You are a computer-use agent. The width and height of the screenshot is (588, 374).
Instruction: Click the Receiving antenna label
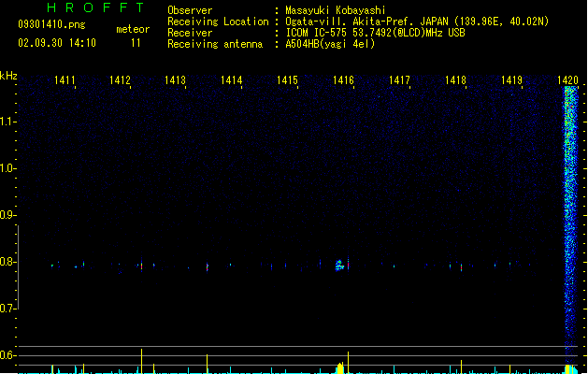tap(215, 44)
